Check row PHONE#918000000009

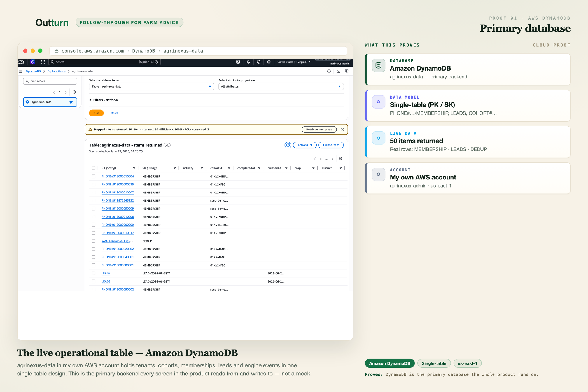[x=93, y=225]
